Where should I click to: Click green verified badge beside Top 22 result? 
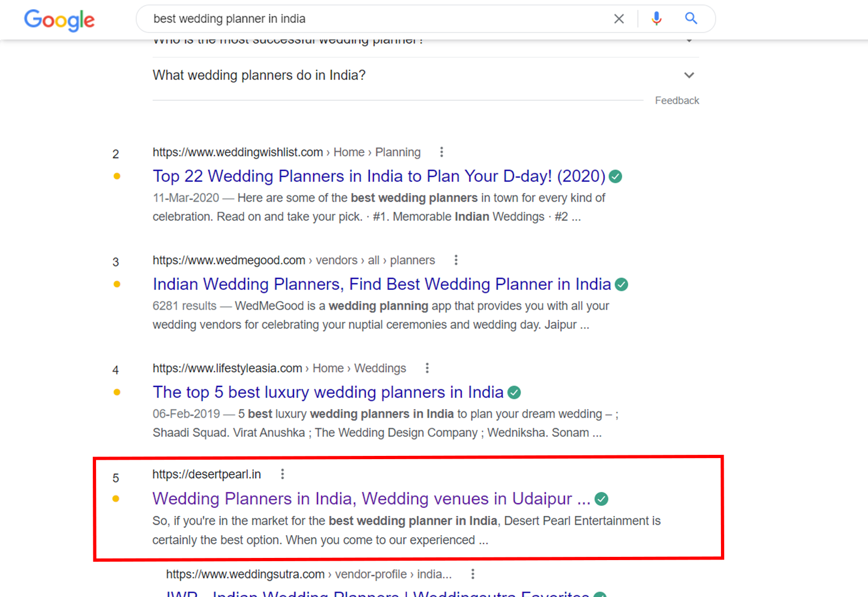pyautogui.click(x=615, y=176)
